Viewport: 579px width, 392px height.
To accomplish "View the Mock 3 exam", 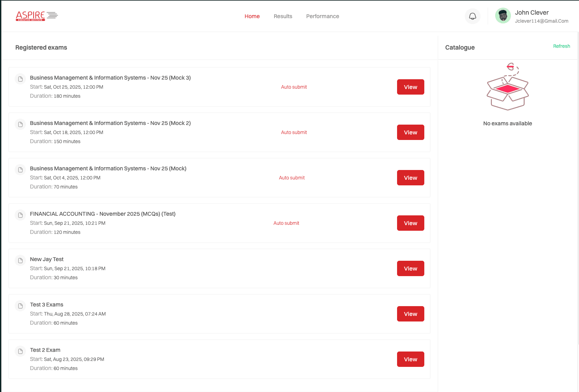I will coord(411,87).
